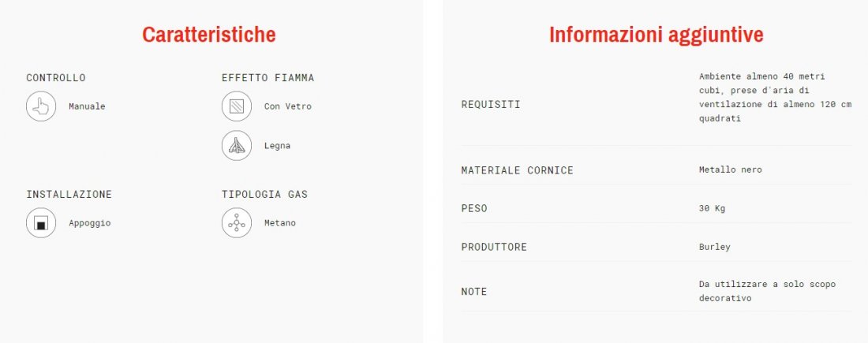Click the Caratteristiche heading

208,35
